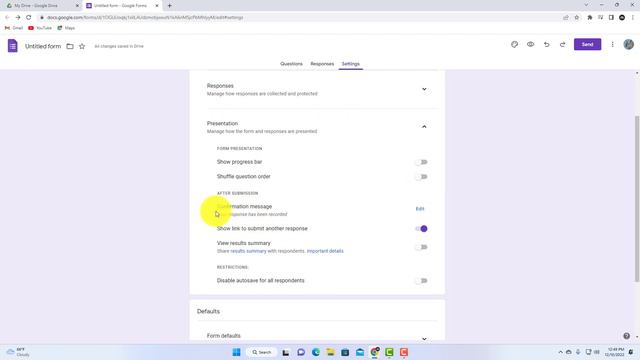Open the important details link
Screen dimensions: 640x360
pos(325,251)
